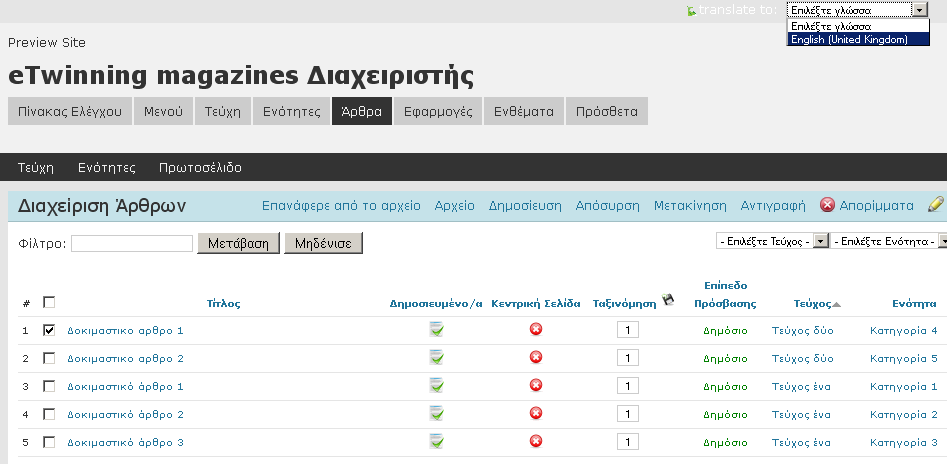
Task: Click Τεύχη in the dark submenu bar
Action: click(x=36, y=167)
